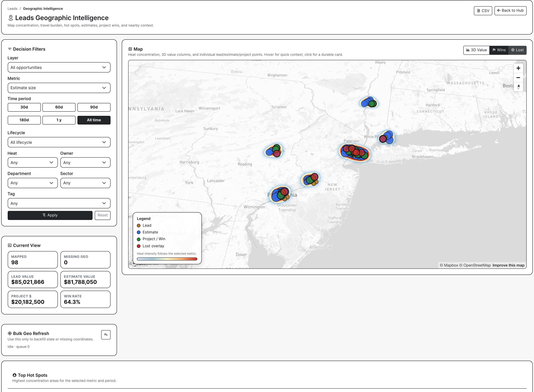
Task: Open the Mapbox attribution link
Action: point(449,265)
